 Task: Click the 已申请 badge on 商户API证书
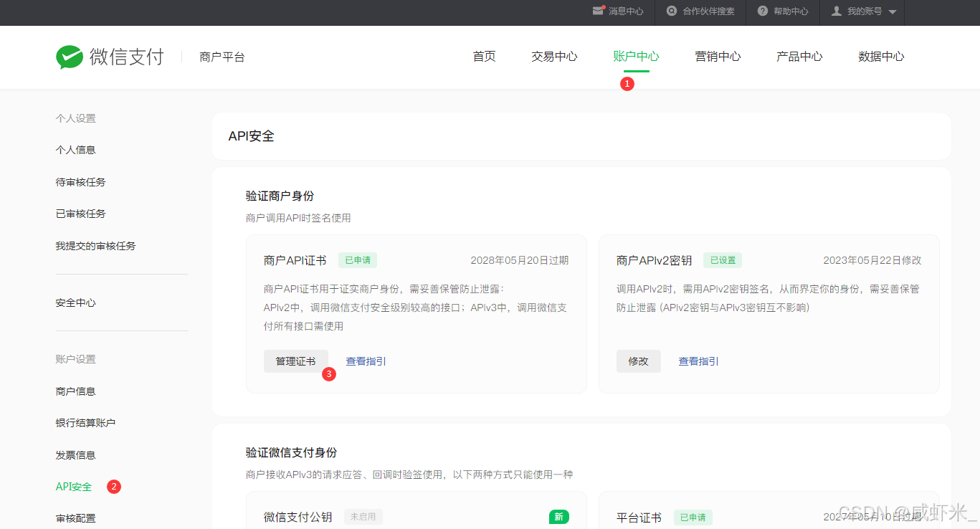pos(358,260)
